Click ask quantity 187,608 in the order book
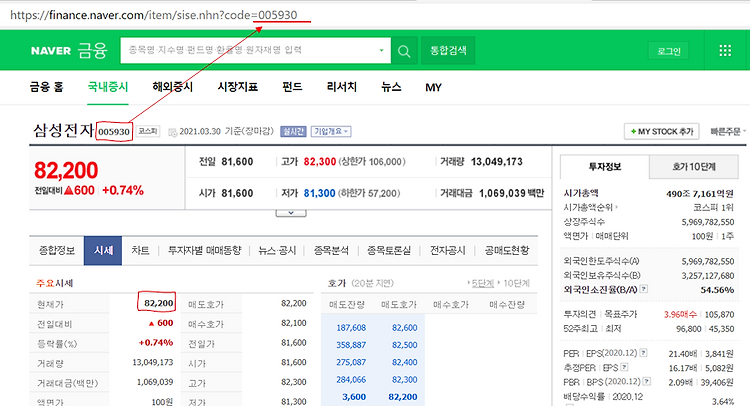Screen dimensions: 750x406 point(351,328)
